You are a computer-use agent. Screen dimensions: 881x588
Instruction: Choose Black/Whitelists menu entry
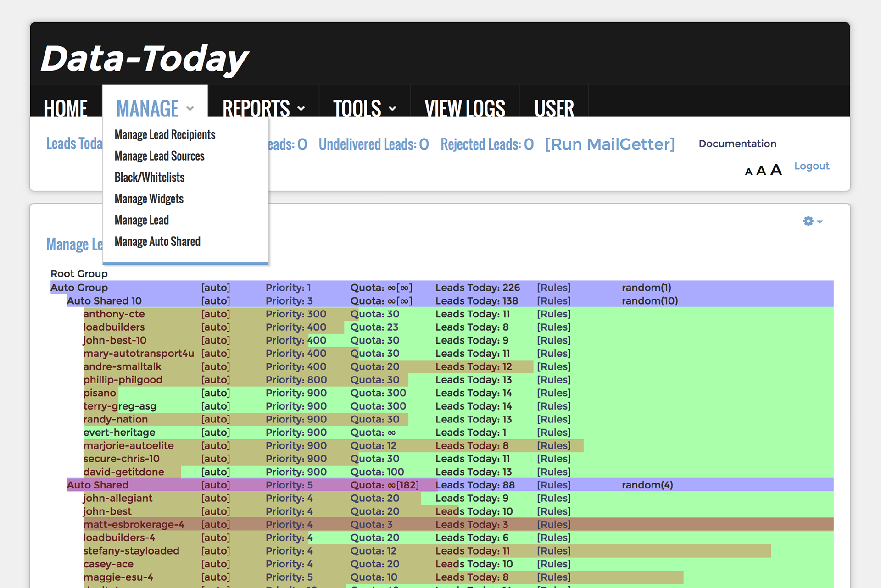[149, 178]
